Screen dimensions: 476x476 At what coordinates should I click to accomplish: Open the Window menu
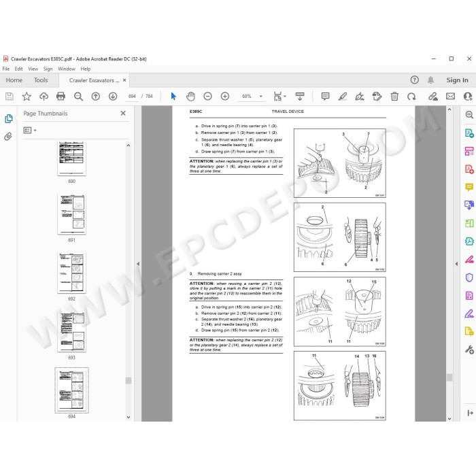pyautogui.click(x=67, y=69)
